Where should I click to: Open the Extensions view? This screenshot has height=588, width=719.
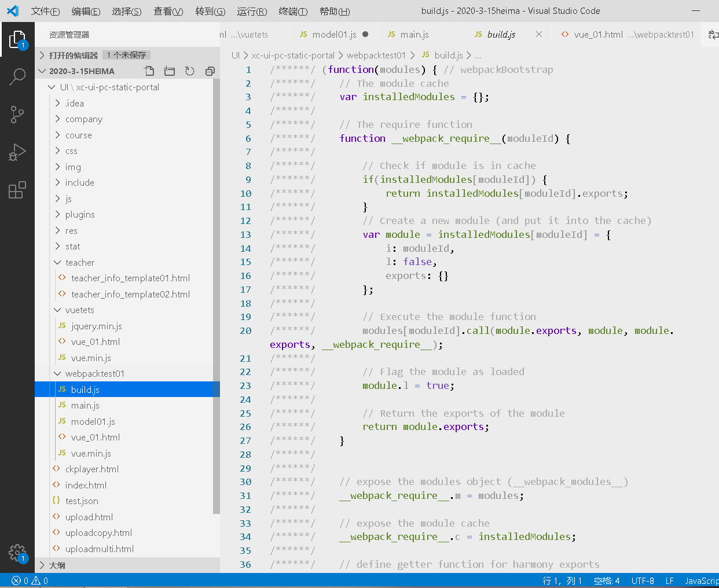tap(17, 190)
